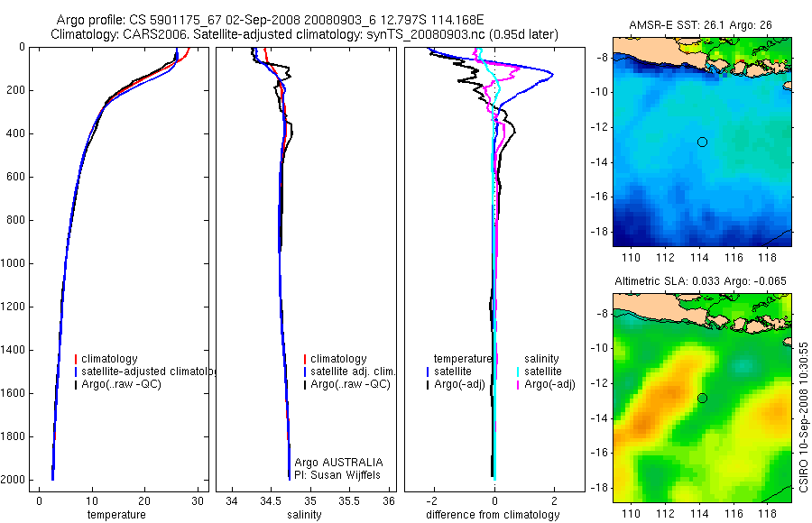Click the Altimetric SLA map title
Image resolution: width=812 pixels, height=523 pixels.
(x=700, y=281)
